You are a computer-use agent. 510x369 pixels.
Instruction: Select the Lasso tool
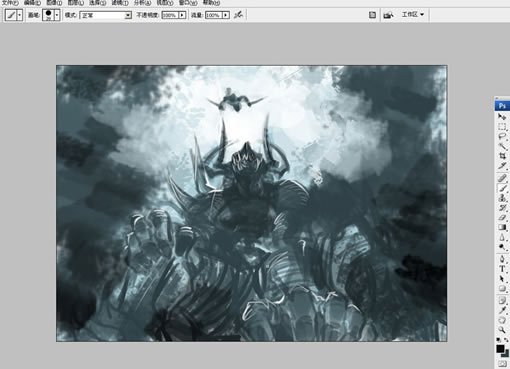tap(502, 136)
